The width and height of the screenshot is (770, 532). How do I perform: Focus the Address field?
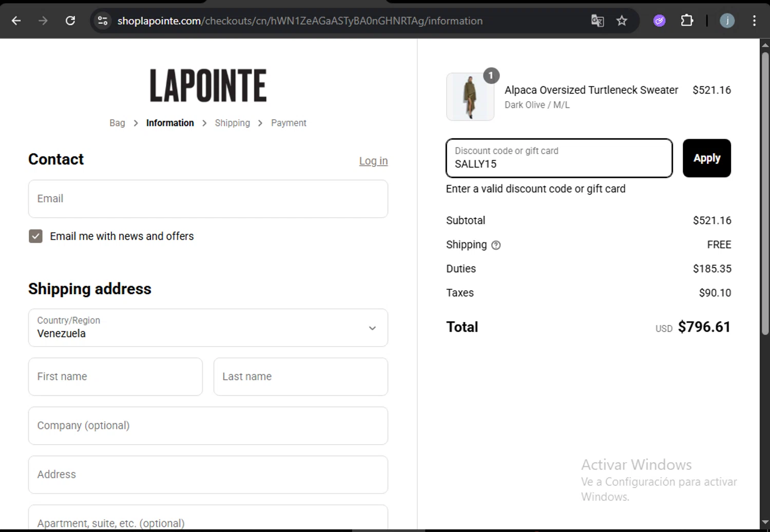tap(208, 474)
